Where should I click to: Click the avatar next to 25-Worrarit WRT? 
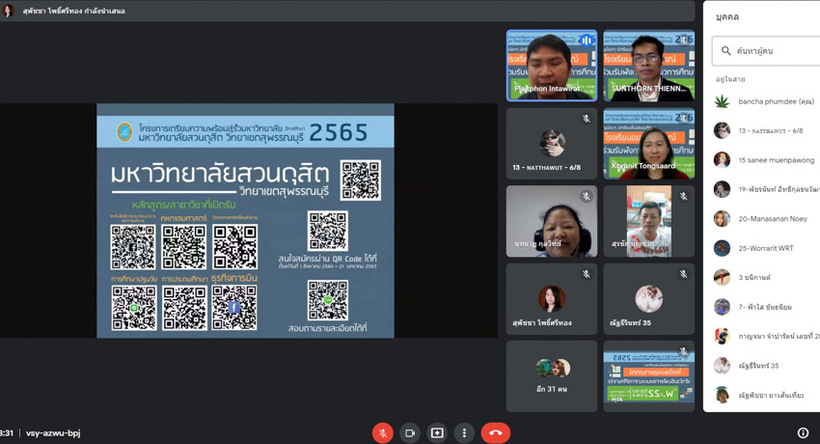coord(722,248)
